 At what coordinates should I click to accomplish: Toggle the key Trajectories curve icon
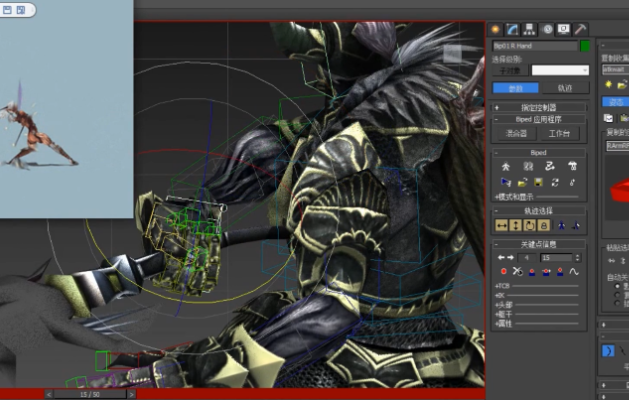point(574,272)
